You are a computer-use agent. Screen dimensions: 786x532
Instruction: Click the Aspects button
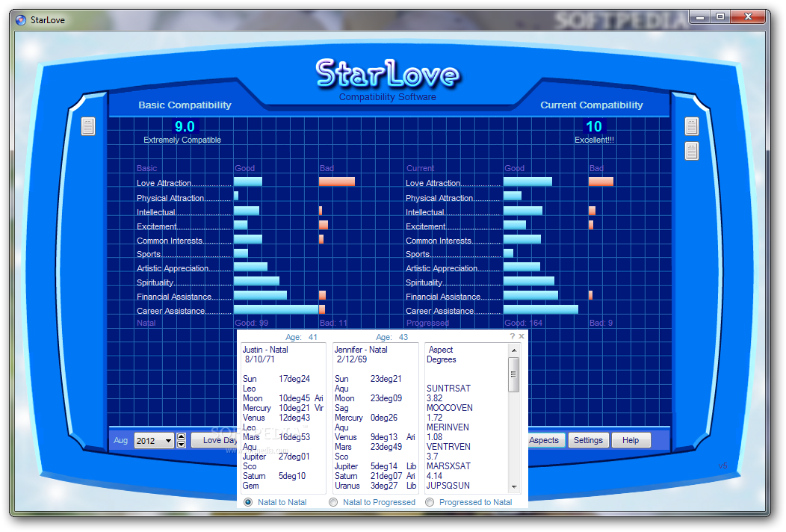point(546,440)
